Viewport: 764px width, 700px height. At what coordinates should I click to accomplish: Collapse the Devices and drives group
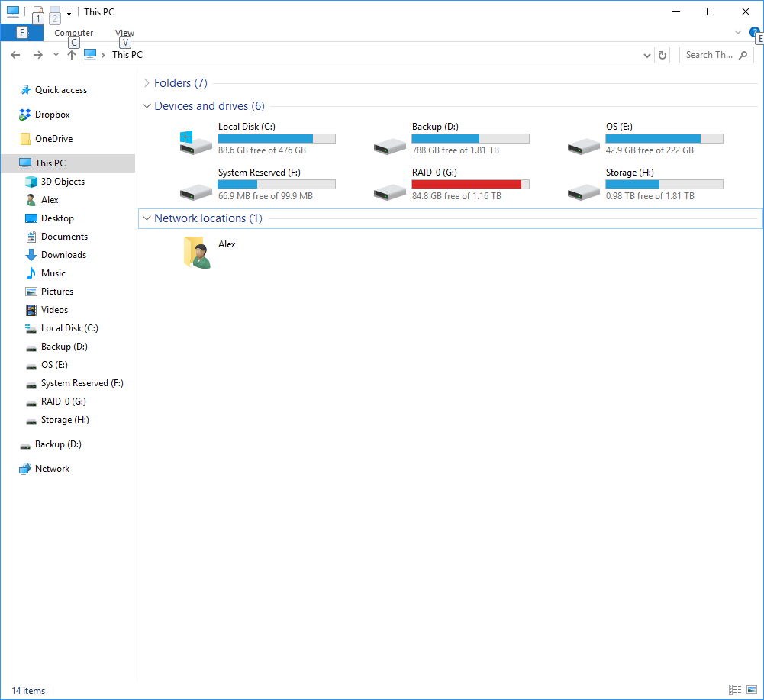[147, 106]
